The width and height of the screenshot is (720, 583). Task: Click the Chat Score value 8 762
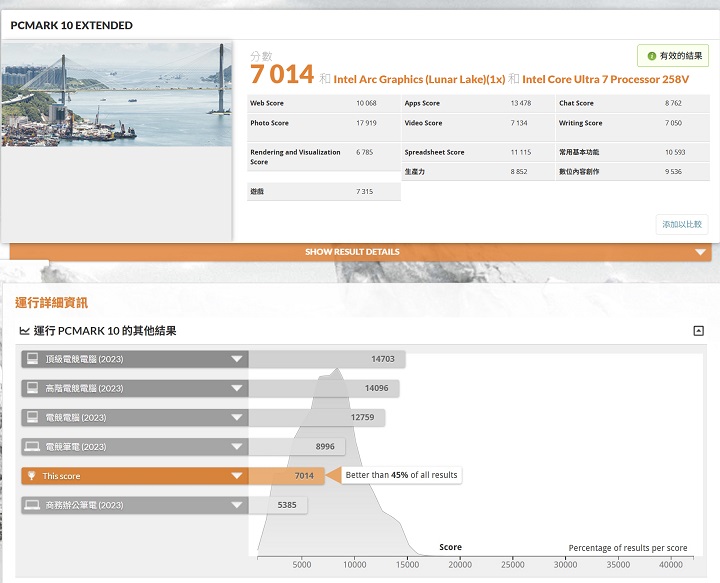coord(673,103)
